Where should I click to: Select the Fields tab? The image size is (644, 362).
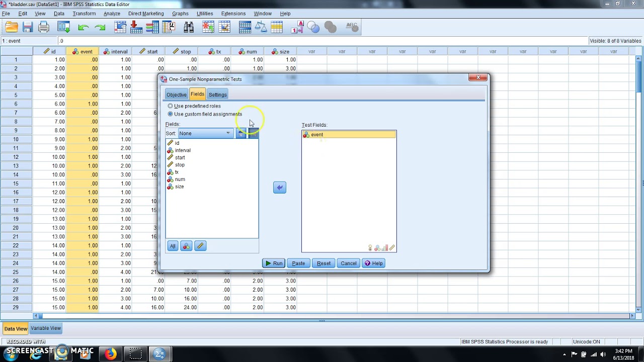pos(197,94)
